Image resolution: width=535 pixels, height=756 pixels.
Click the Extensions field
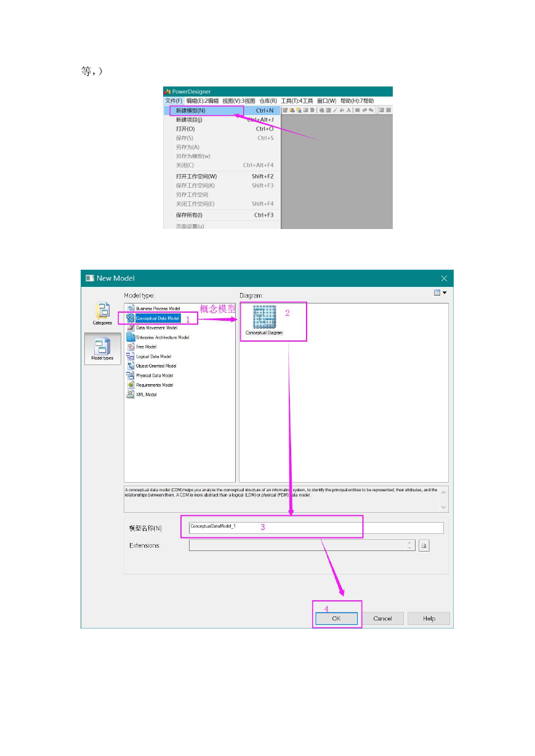pos(302,545)
